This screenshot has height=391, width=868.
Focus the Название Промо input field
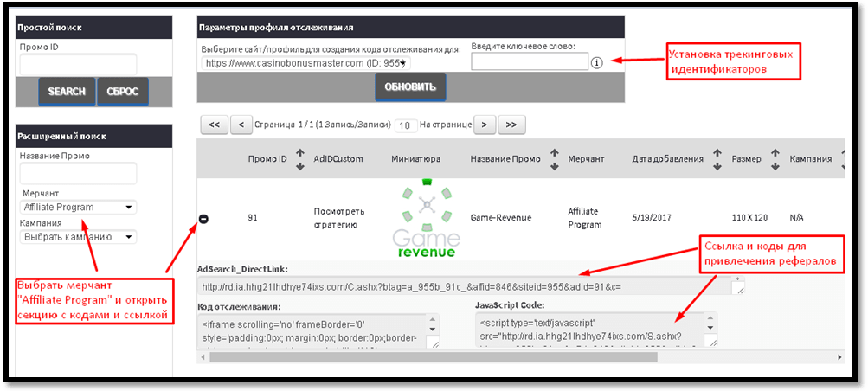[x=78, y=174]
